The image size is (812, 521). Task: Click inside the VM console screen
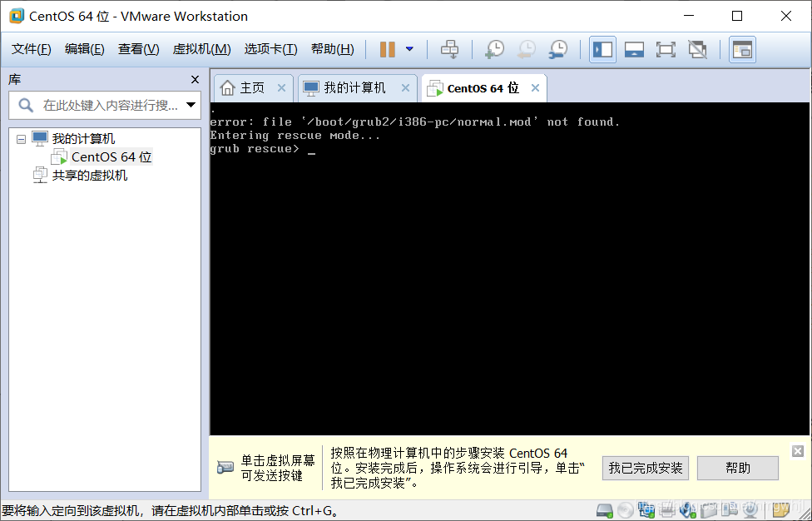pos(509,270)
